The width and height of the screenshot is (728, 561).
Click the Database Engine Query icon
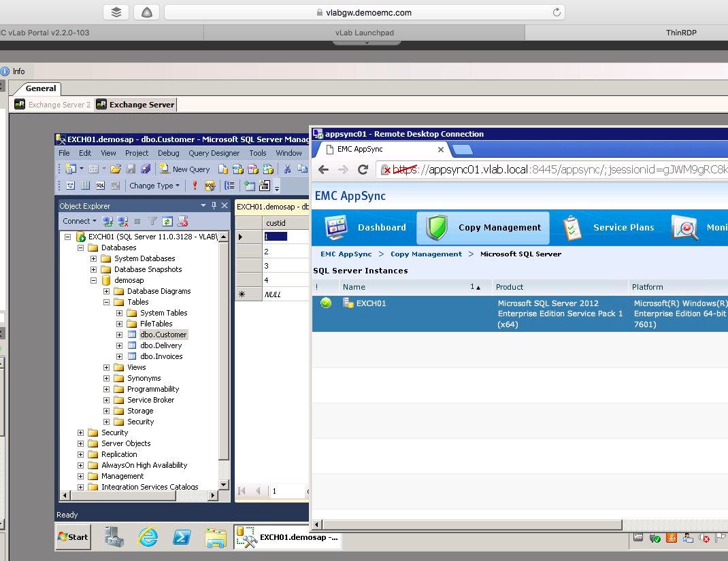pos(223,169)
